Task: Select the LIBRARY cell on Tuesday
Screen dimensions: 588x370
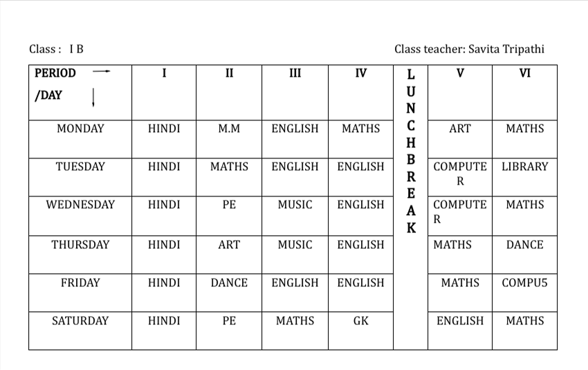Action: [524, 167]
